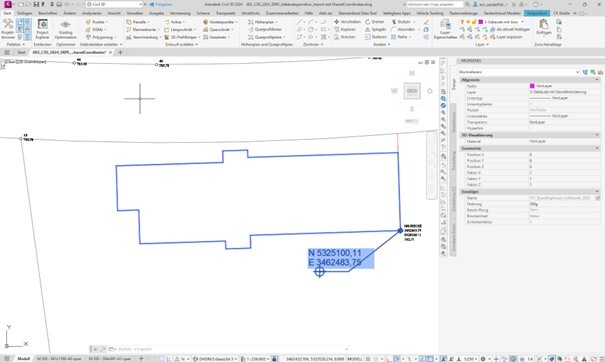Open object type dropdown 'Blockreferenz'

519,72
